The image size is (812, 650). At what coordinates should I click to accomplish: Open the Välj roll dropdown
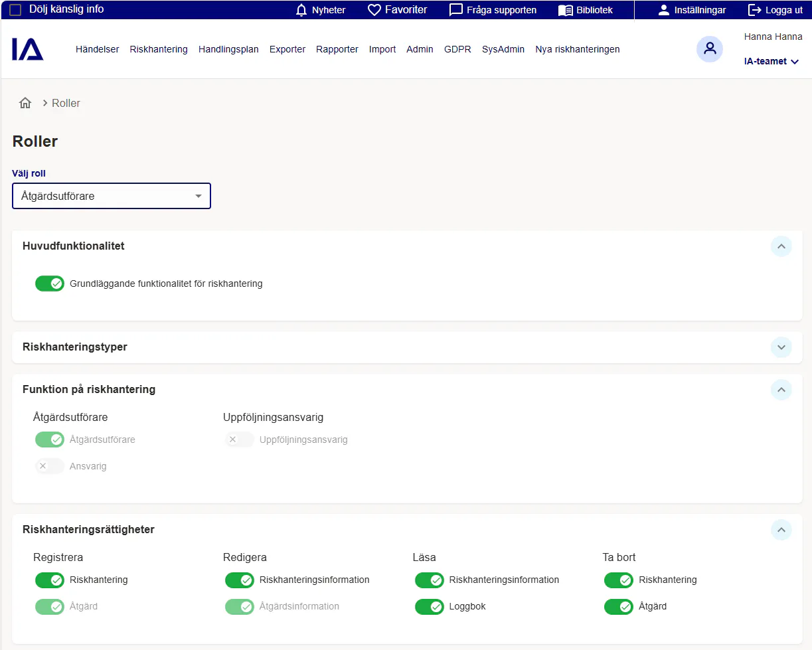[x=112, y=196]
